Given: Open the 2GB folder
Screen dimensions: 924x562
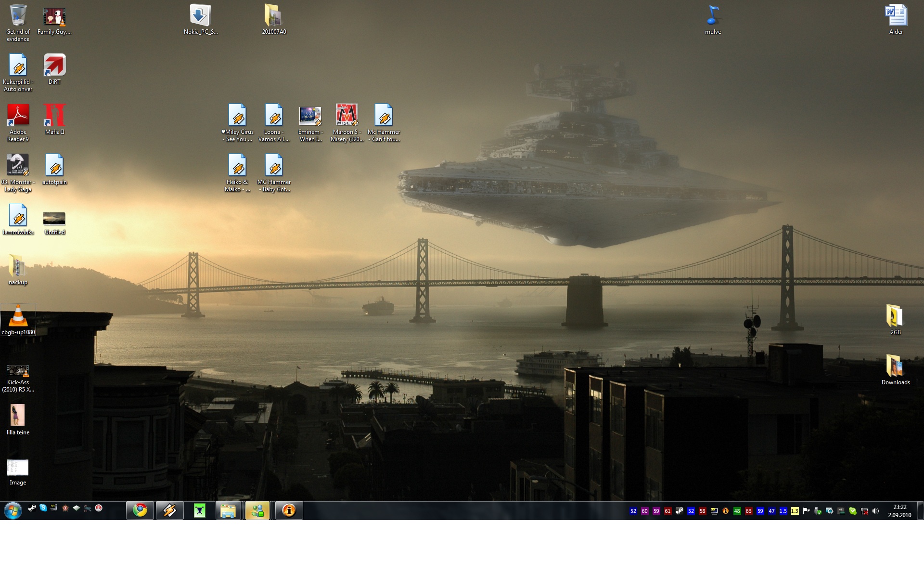Looking at the screenshot, I should coord(895,320).
